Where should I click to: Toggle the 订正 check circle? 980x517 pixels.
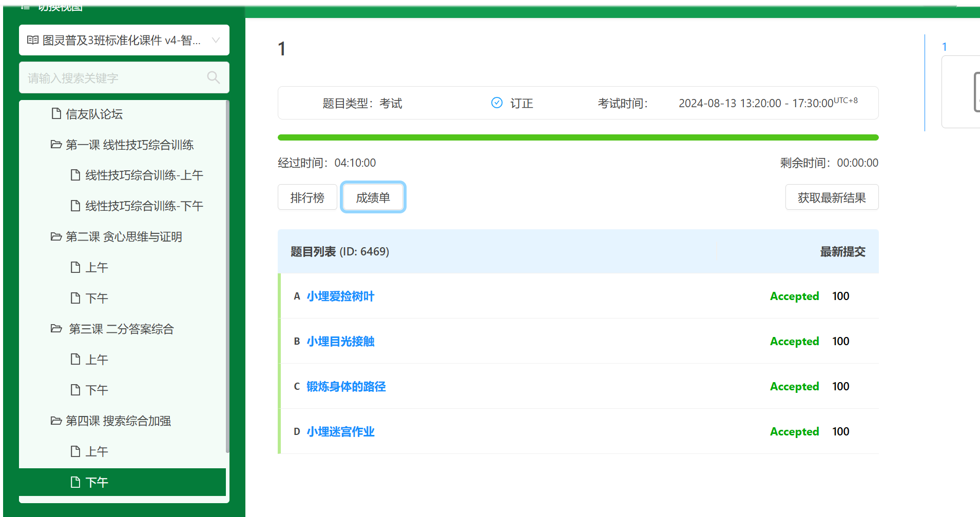pyautogui.click(x=496, y=103)
